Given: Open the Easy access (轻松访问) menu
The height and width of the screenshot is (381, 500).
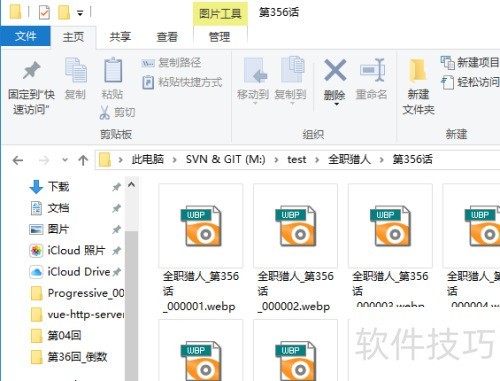Looking at the screenshot, I should [470, 82].
